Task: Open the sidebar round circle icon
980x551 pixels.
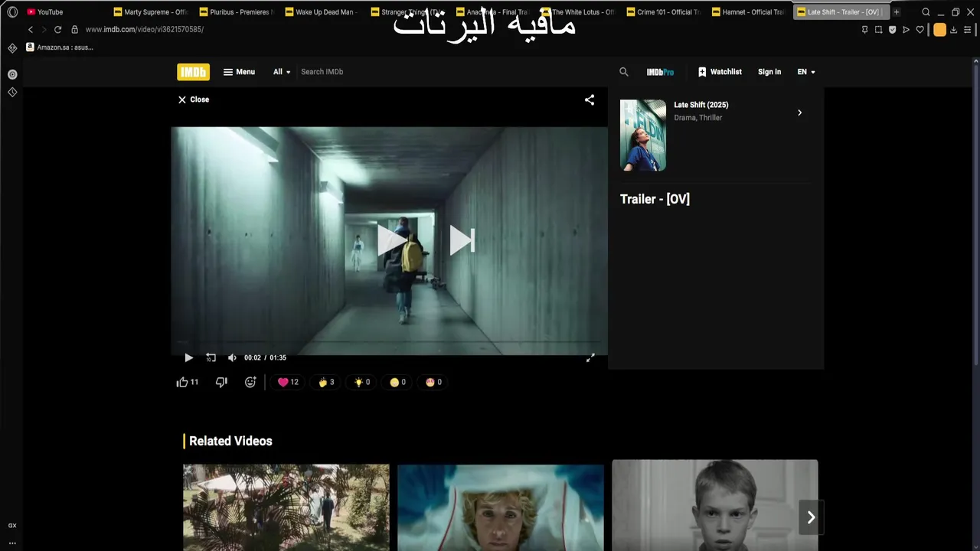Action: point(12,74)
